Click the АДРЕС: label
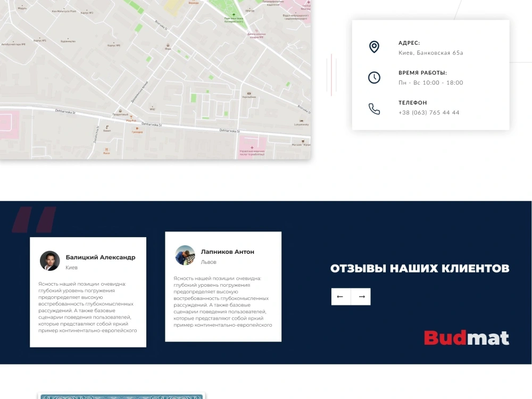Image resolution: width=532 pixels, height=399 pixels. [409, 43]
